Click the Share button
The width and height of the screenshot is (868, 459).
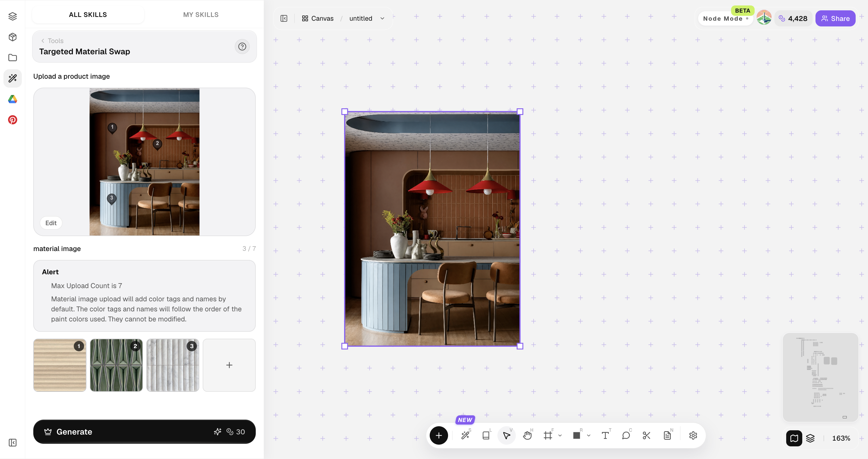835,19
